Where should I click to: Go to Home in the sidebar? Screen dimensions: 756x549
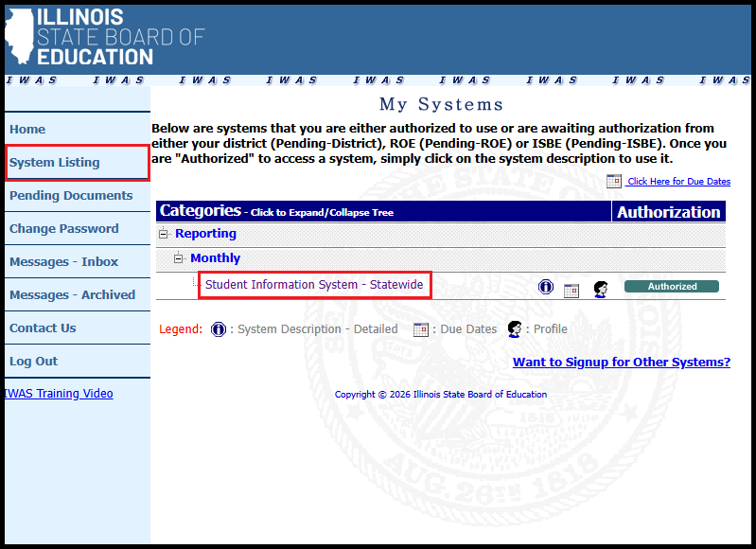pyautogui.click(x=27, y=130)
